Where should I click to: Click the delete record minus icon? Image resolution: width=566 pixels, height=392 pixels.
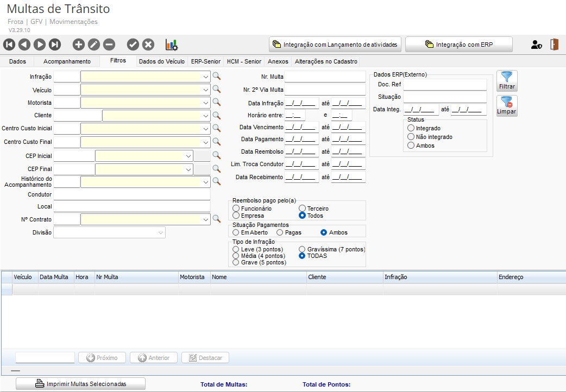(109, 45)
